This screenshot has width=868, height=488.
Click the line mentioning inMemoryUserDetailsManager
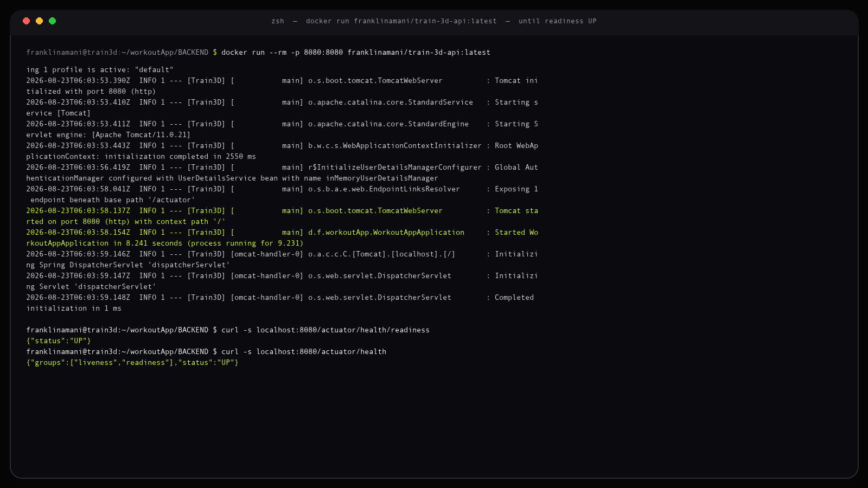click(x=232, y=178)
